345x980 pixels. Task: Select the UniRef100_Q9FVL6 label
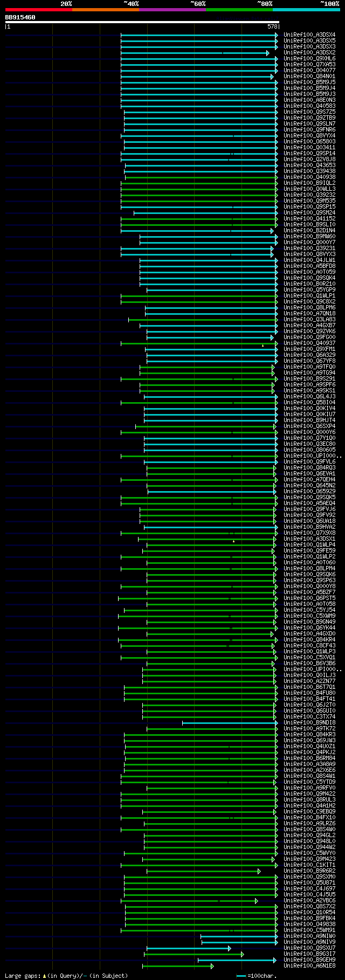(x=309, y=462)
